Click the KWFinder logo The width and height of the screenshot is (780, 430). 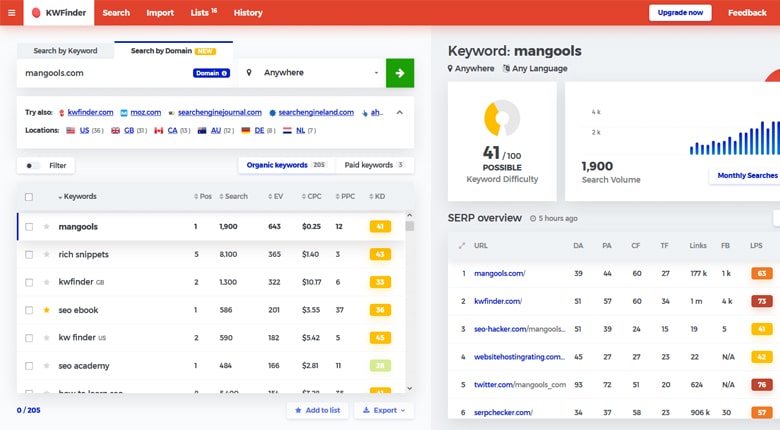(x=59, y=13)
